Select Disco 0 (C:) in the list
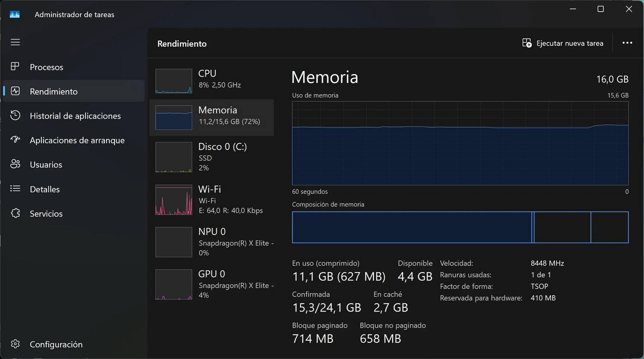The width and height of the screenshot is (644, 359). (174, 157)
